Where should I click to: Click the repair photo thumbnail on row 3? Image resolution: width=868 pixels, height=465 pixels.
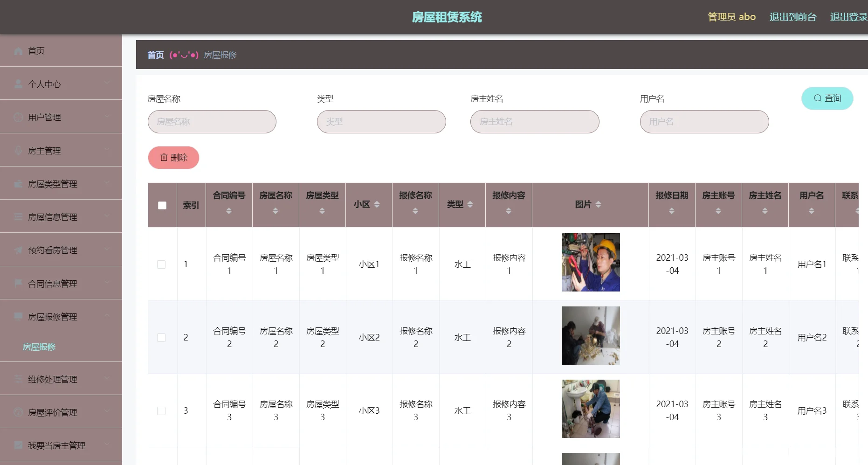pos(591,409)
